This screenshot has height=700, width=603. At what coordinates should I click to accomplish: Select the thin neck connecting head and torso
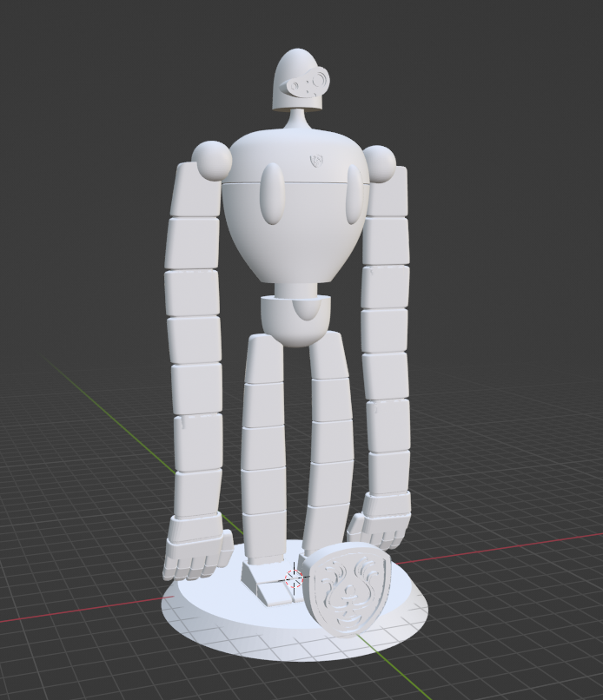click(296, 121)
